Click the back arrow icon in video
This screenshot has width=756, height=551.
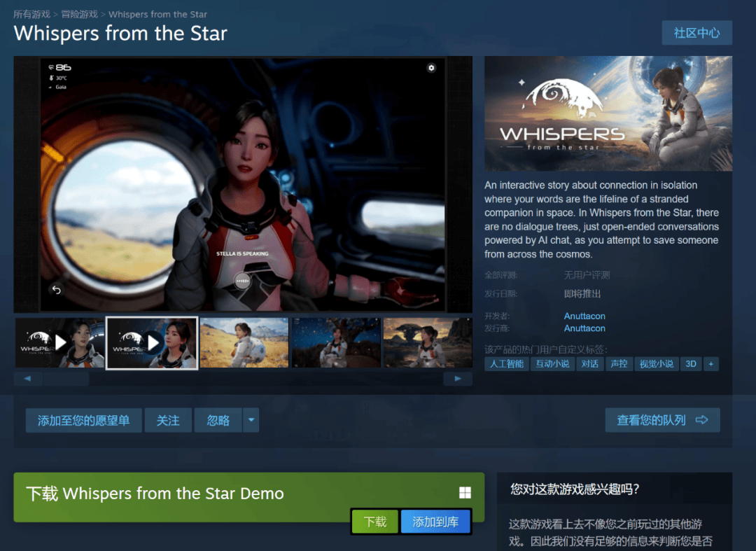(57, 290)
